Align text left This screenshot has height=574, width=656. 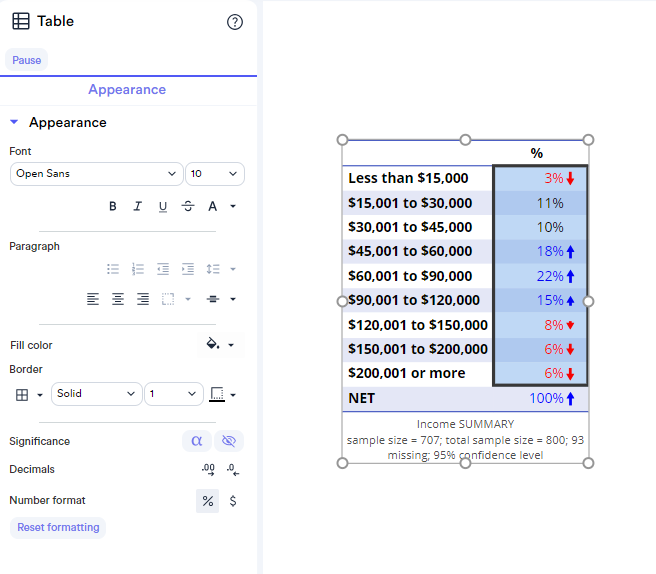coord(93,299)
